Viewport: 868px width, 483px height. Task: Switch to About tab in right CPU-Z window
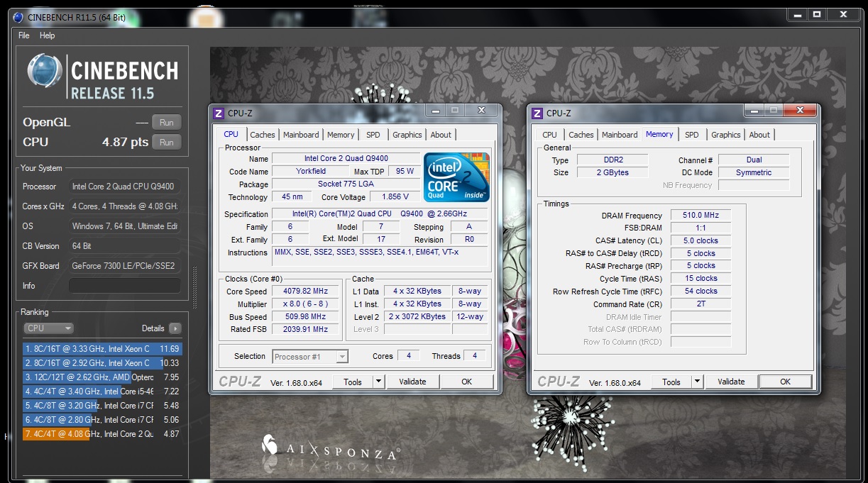point(759,135)
